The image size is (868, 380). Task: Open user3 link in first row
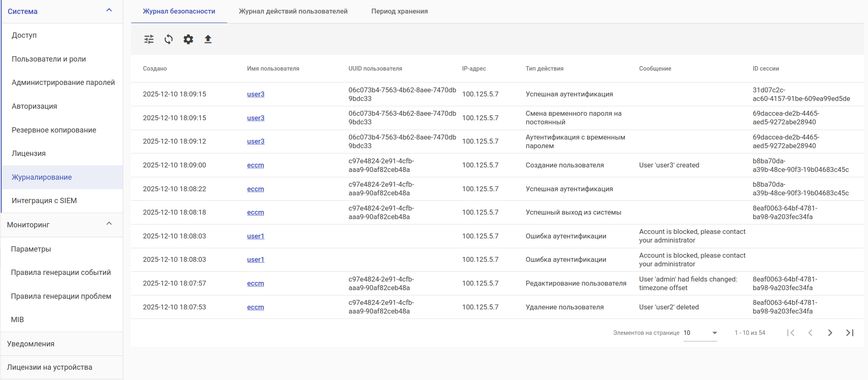pos(256,94)
